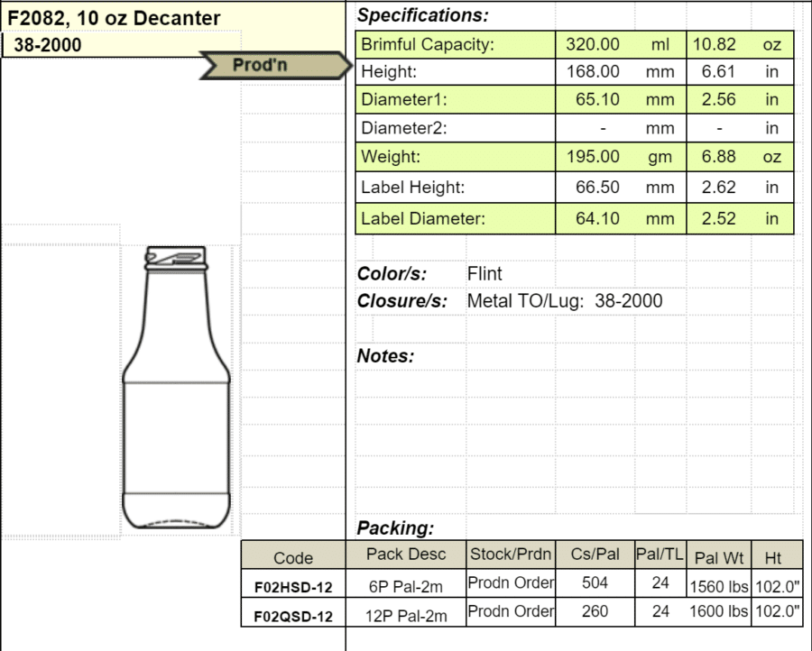The height and width of the screenshot is (651, 812).
Task: Click the '12P Pal-2m' pack description
Action: click(406, 616)
